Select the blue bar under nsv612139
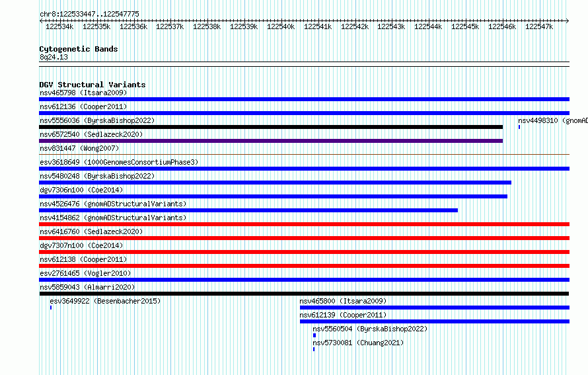The image size is (588, 375). tap(435, 321)
